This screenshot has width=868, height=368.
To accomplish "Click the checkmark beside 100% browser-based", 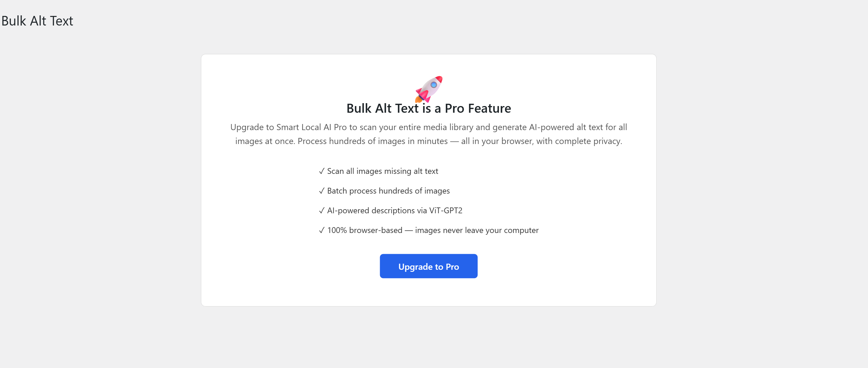I will pyautogui.click(x=321, y=230).
